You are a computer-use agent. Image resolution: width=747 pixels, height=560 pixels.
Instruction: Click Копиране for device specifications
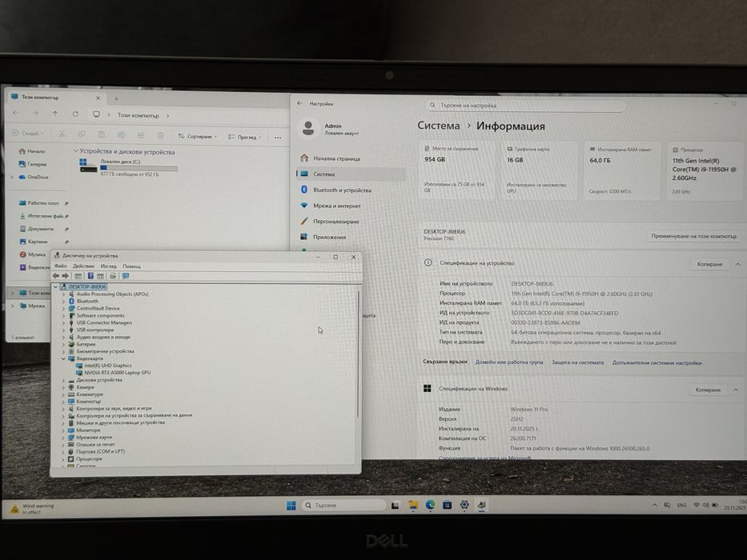[709, 264]
